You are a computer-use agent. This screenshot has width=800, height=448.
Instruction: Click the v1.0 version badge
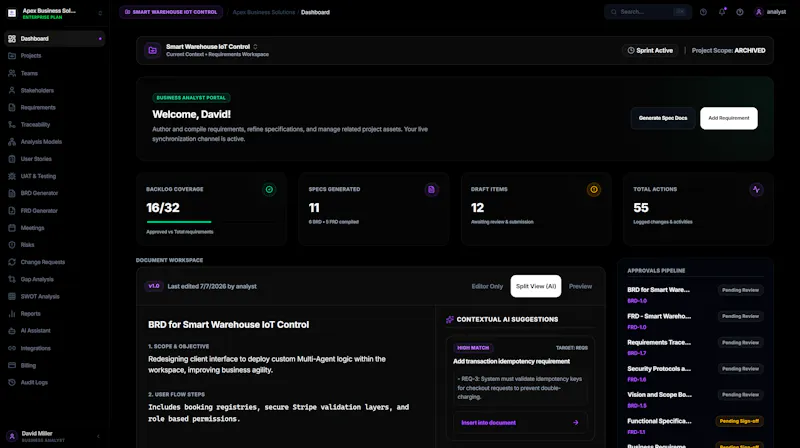click(154, 286)
